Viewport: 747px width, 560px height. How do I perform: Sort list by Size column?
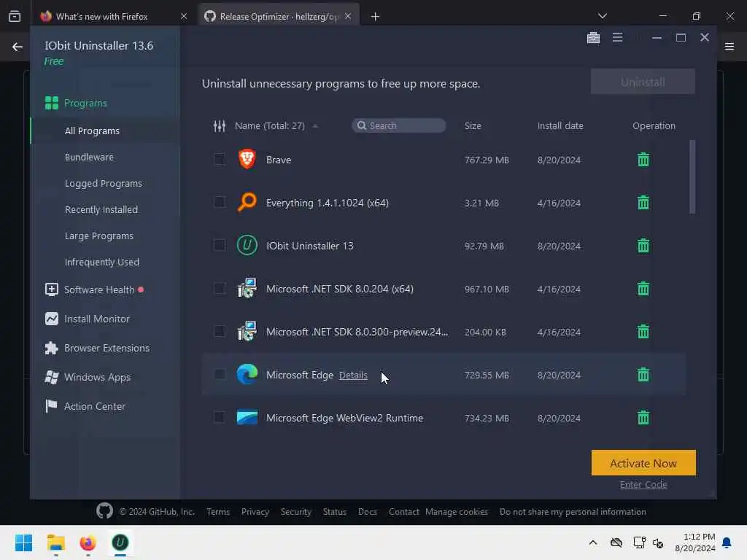click(x=473, y=125)
